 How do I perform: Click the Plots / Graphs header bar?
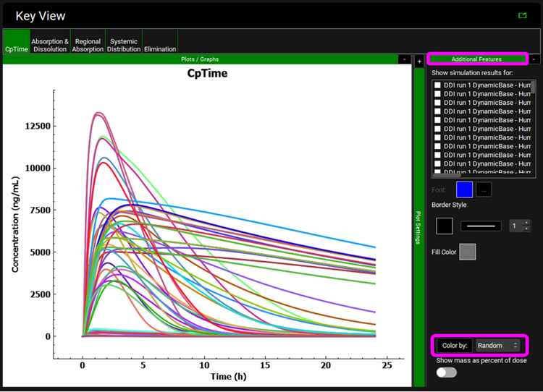(200, 59)
